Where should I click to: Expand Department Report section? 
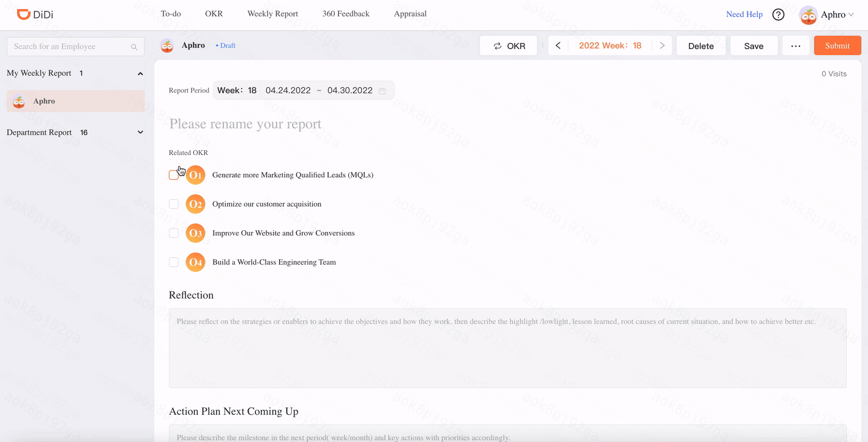(140, 133)
